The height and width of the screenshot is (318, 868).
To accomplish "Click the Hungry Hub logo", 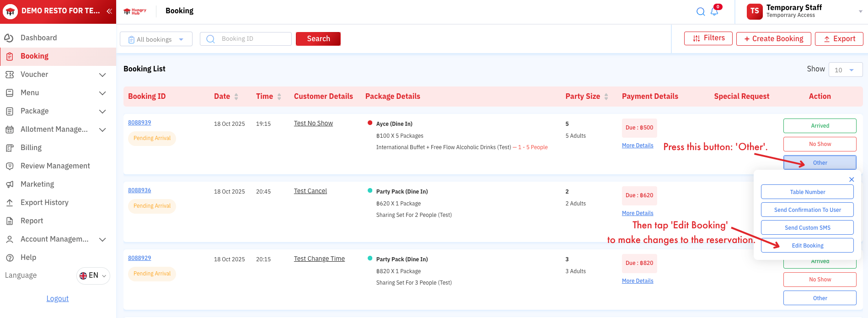I will pos(135,11).
